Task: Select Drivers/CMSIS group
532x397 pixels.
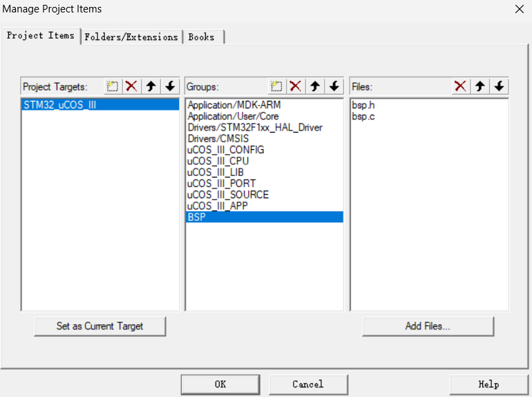Action: 265,138
